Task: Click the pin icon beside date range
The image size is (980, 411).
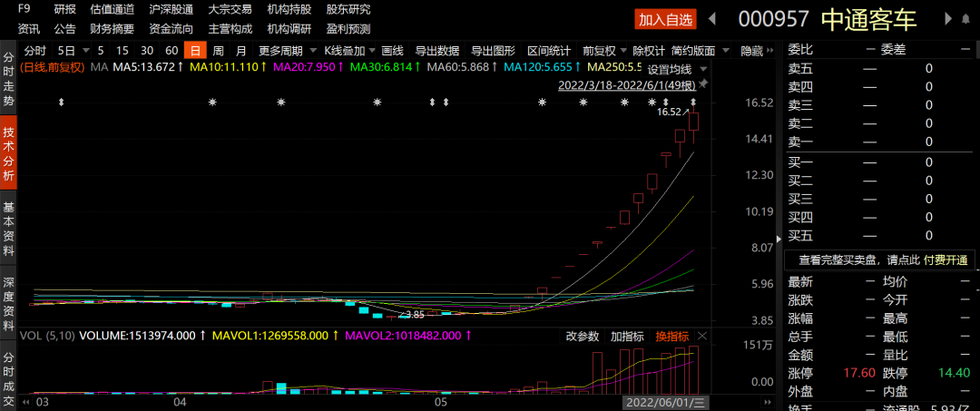Action: point(703,85)
